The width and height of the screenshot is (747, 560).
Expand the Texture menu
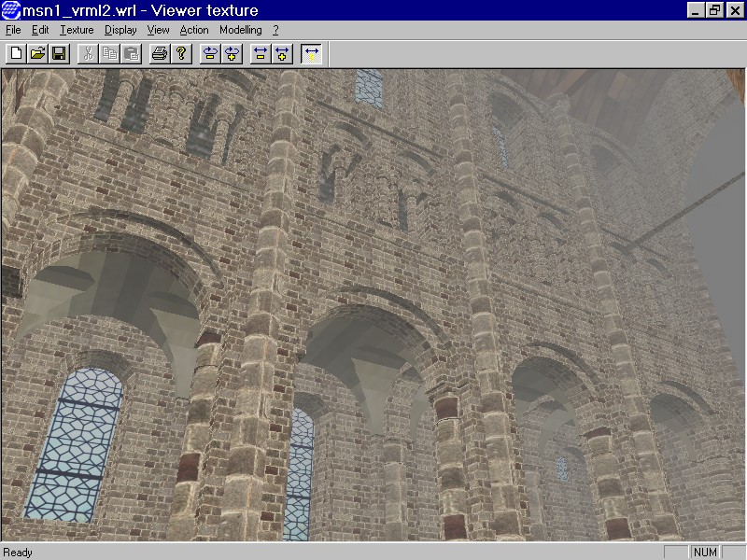[x=77, y=30]
